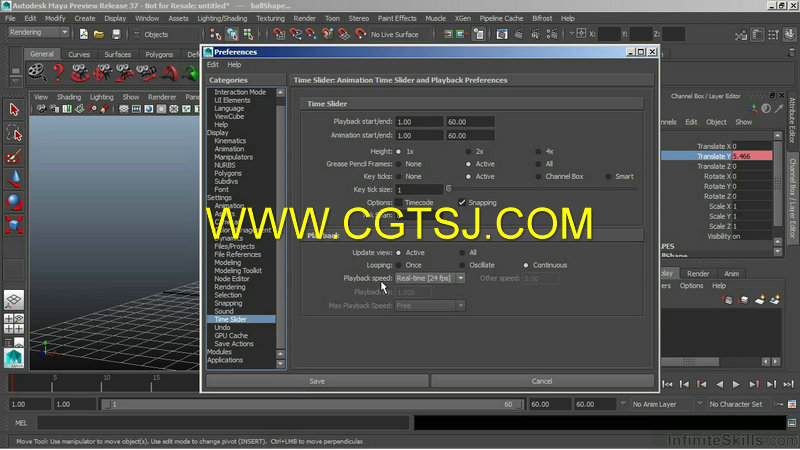Set Key ticks to Smart
Screen dimensions: 800x450
608,177
